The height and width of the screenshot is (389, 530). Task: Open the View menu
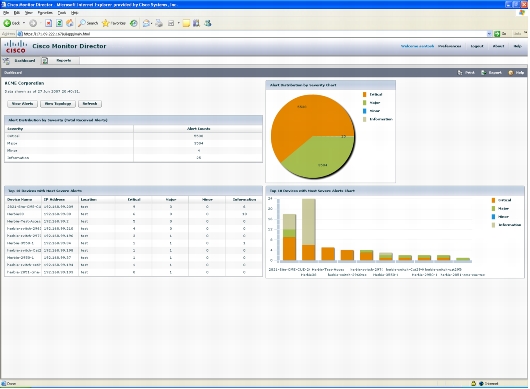click(x=29, y=13)
